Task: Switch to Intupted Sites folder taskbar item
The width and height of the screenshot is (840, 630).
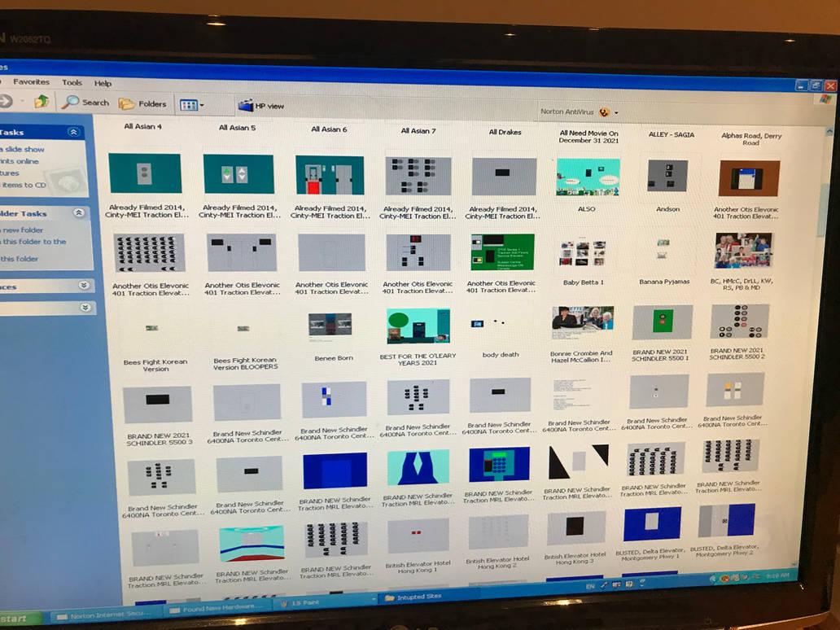Action: (x=429, y=597)
